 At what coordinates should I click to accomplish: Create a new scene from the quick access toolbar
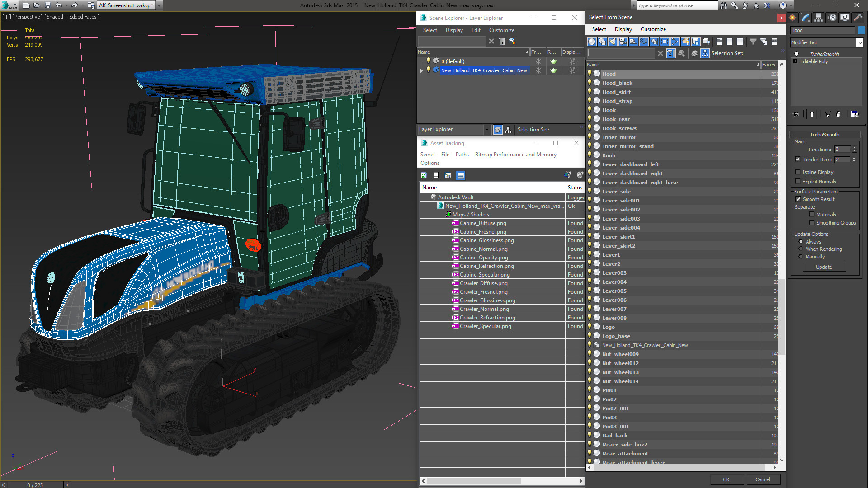pyautogui.click(x=26, y=5)
